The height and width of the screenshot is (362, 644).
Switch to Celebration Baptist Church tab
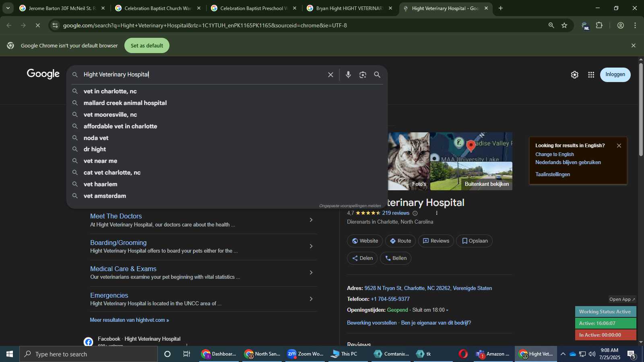pos(158,8)
